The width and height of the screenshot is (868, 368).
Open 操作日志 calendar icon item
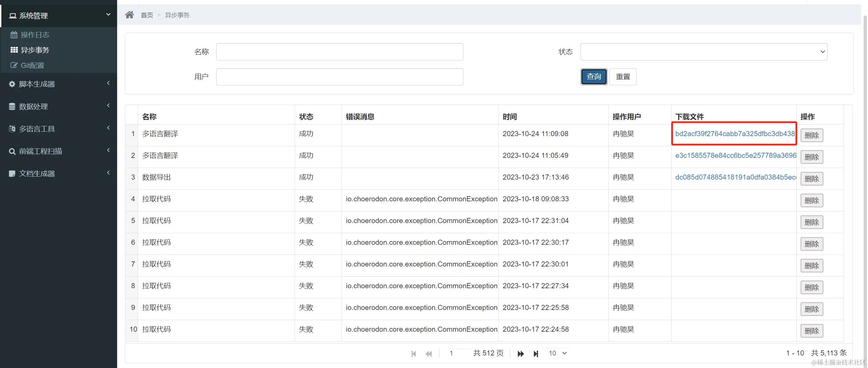(x=14, y=35)
